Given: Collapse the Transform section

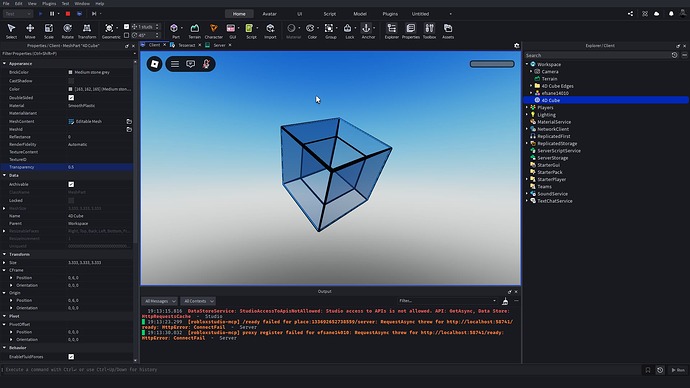Looking at the screenshot, I should point(4,254).
